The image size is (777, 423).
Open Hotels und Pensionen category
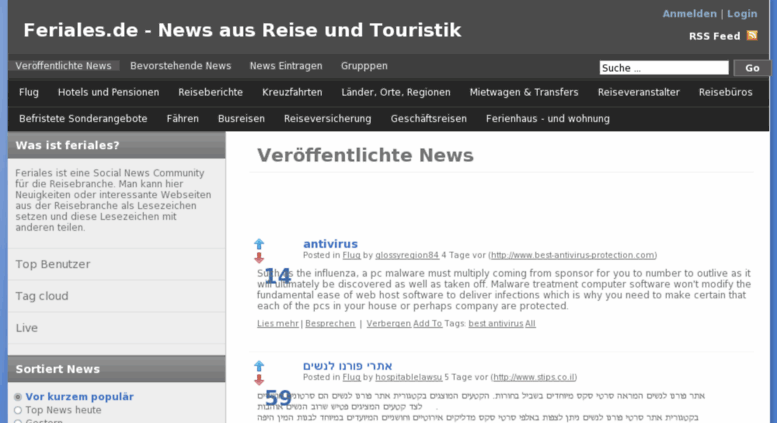(x=109, y=92)
